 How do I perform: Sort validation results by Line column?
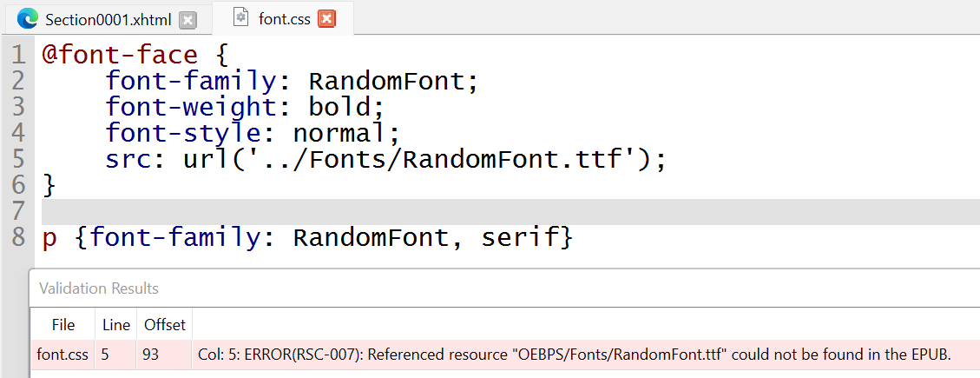(x=115, y=325)
